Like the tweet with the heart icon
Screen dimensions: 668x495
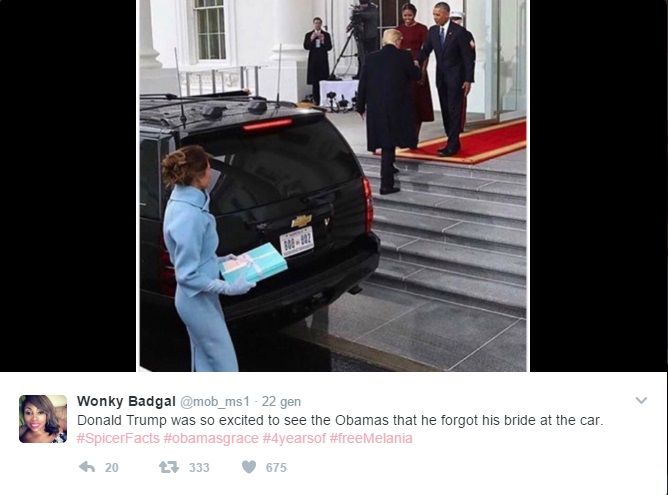(x=249, y=467)
